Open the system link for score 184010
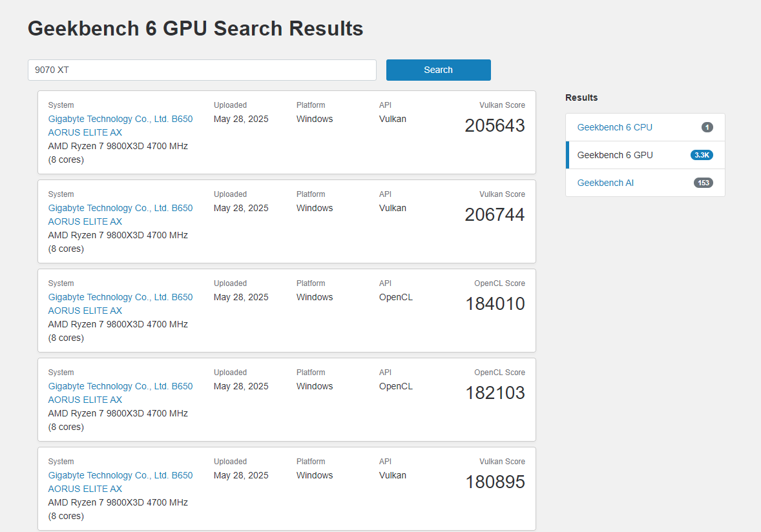 point(120,304)
